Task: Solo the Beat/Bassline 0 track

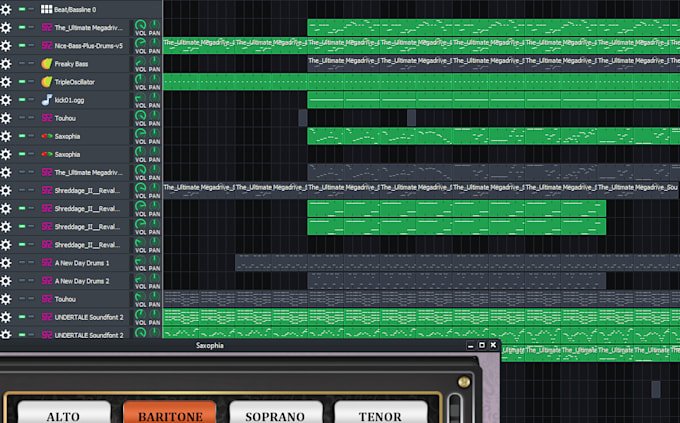Action: click(x=31, y=9)
